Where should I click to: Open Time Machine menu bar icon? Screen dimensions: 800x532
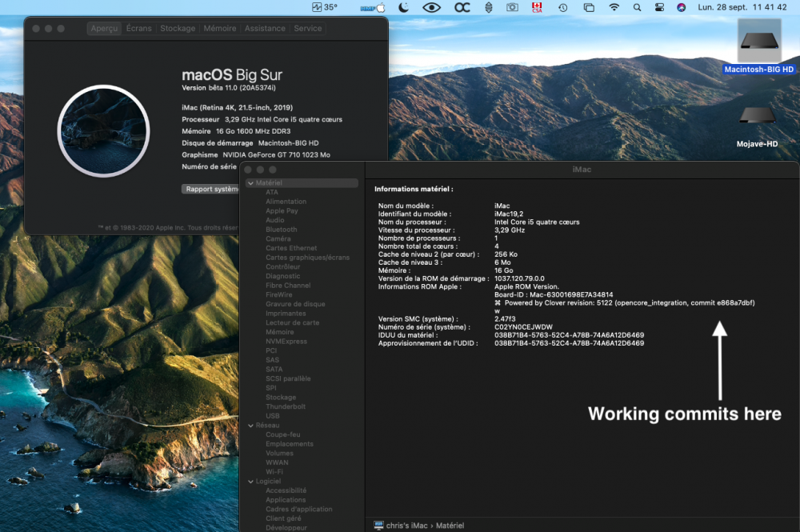click(x=562, y=8)
